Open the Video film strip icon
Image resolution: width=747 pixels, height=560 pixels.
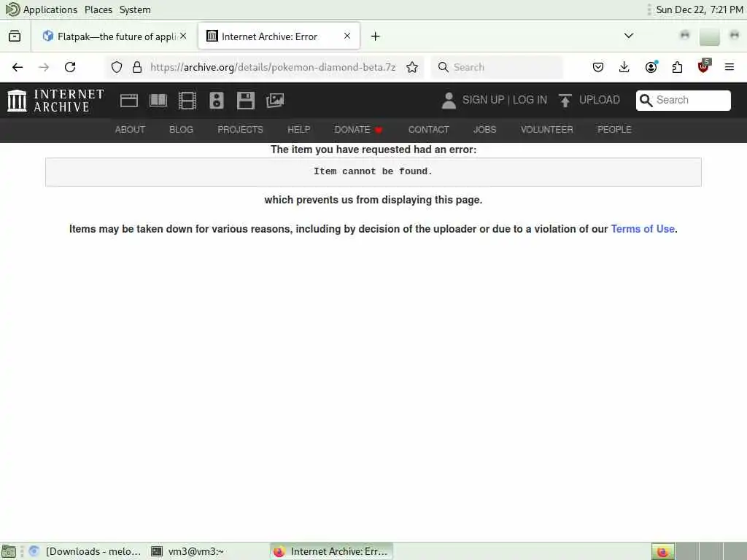coord(187,101)
